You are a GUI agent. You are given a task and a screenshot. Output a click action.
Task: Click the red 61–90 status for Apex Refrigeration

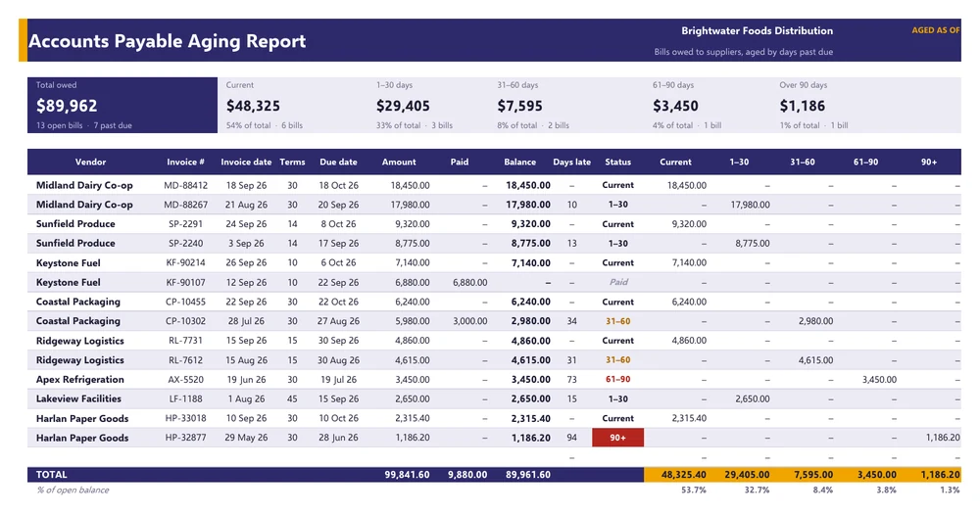point(618,380)
